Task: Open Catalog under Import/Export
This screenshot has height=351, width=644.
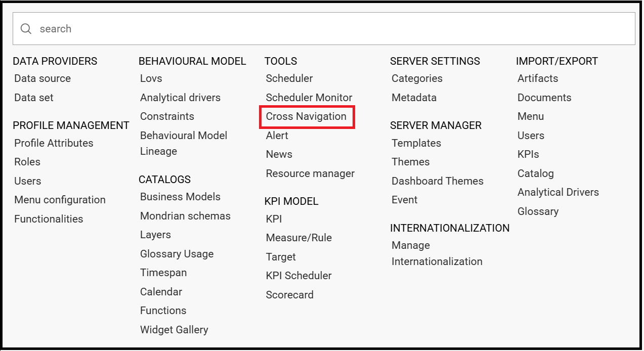Action: pyautogui.click(x=536, y=173)
